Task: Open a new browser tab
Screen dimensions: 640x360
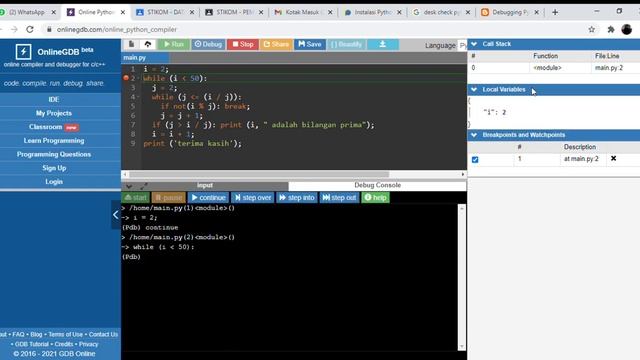Action: pyautogui.click(x=555, y=12)
